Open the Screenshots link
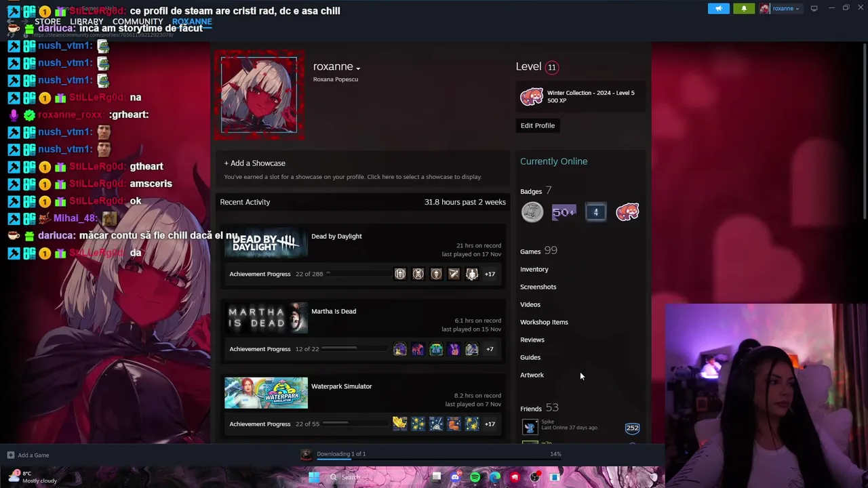This screenshot has width=868, height=488. point(538,287)
